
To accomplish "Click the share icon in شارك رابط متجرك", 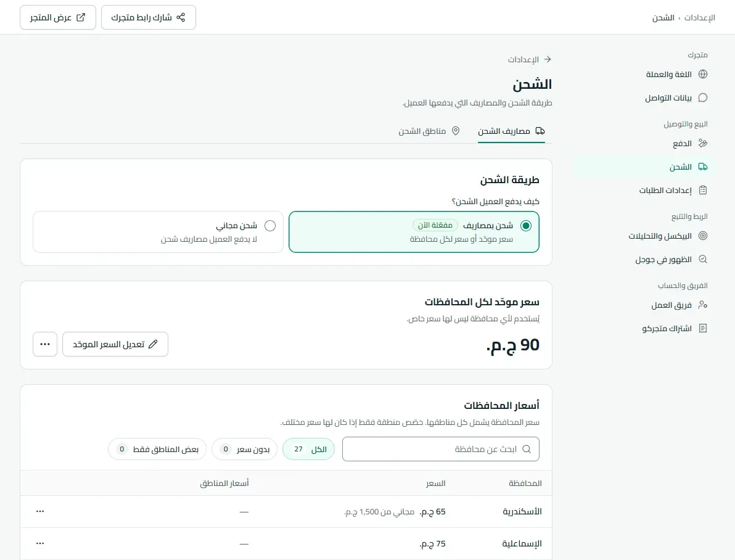I will pos(181,17).
